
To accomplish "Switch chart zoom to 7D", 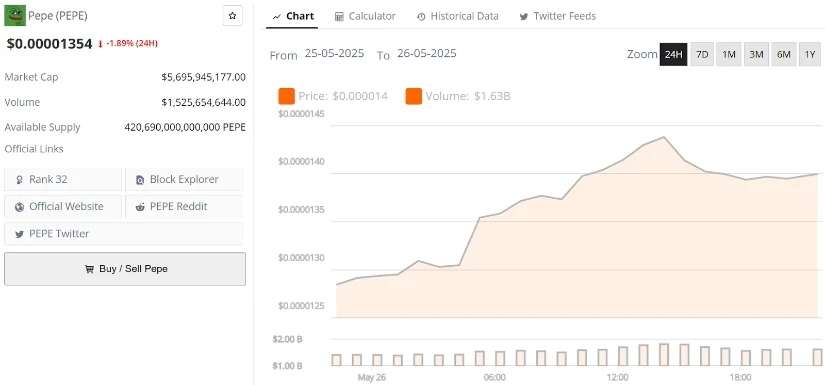I will point(702,54).
